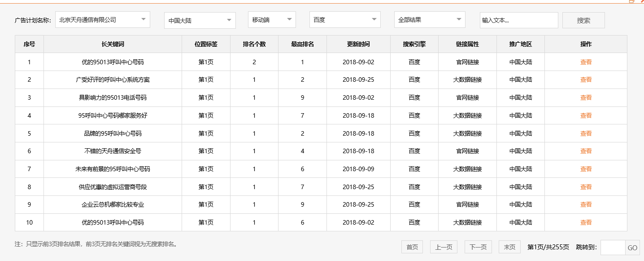Click the 输入文本 search text field

[518, 20]
